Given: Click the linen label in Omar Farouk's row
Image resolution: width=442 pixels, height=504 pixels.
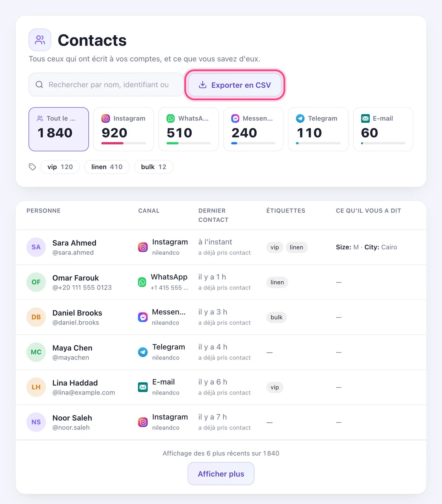Looking at the screenshot, I should [x=277, y=282].
